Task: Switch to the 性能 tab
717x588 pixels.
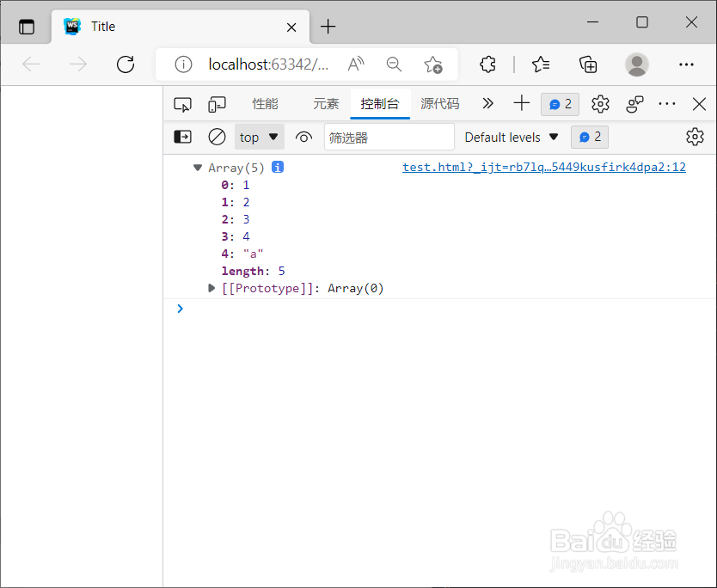Action: tap(265, 104)
